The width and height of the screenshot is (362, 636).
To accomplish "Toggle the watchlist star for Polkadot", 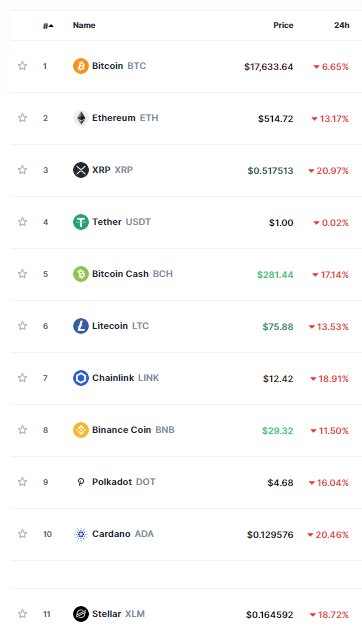I will (22, 482).
